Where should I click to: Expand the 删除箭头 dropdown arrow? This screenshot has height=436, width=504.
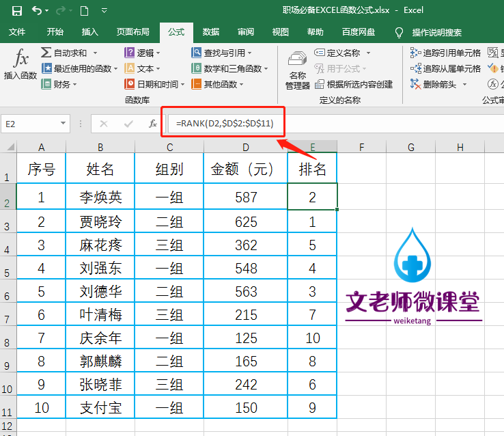pos(464,85)
